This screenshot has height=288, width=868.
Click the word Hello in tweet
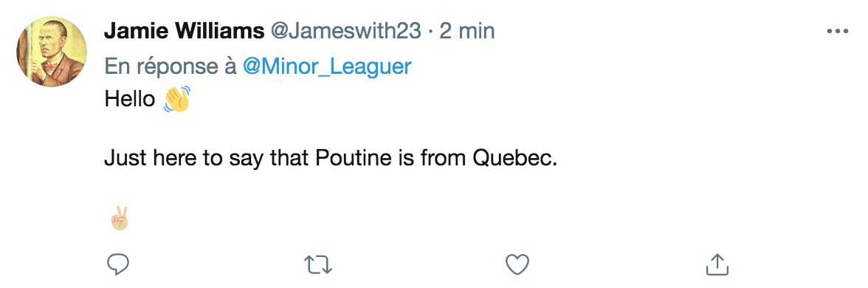pos(130,100)
